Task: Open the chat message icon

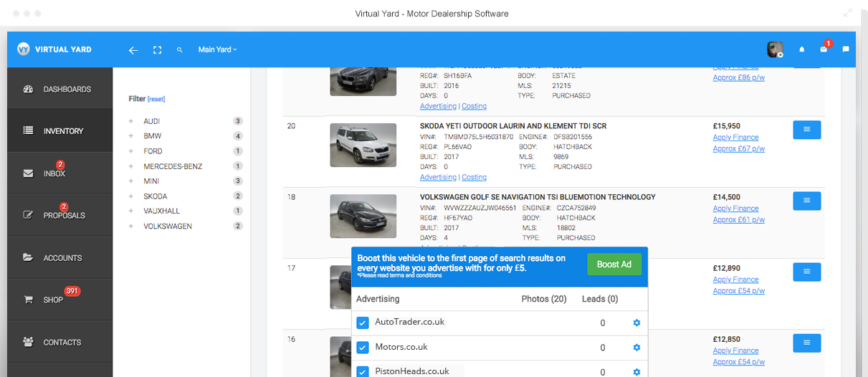Action: tap(846, 49)
